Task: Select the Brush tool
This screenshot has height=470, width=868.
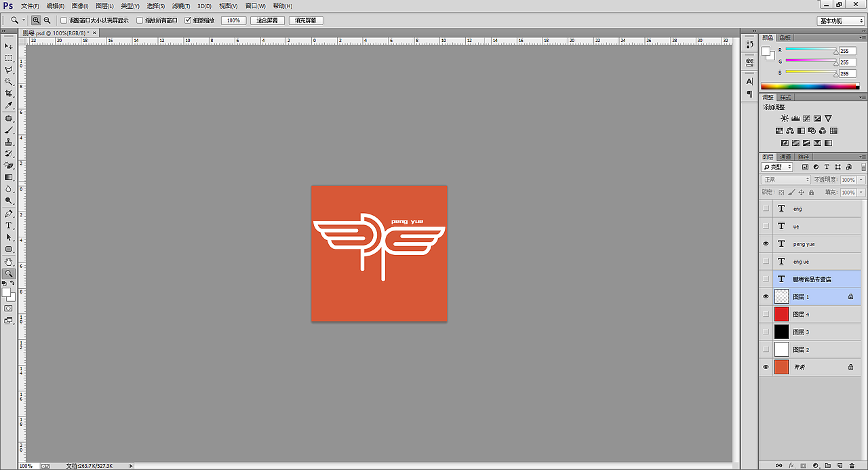Action: (x=9, y=130)
